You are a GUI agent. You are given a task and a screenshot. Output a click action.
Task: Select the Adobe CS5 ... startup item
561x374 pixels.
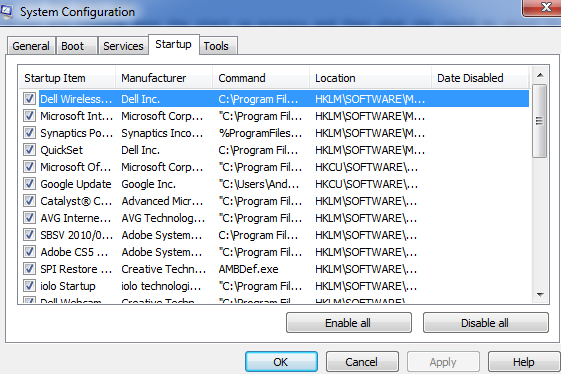tap(74, 252)
